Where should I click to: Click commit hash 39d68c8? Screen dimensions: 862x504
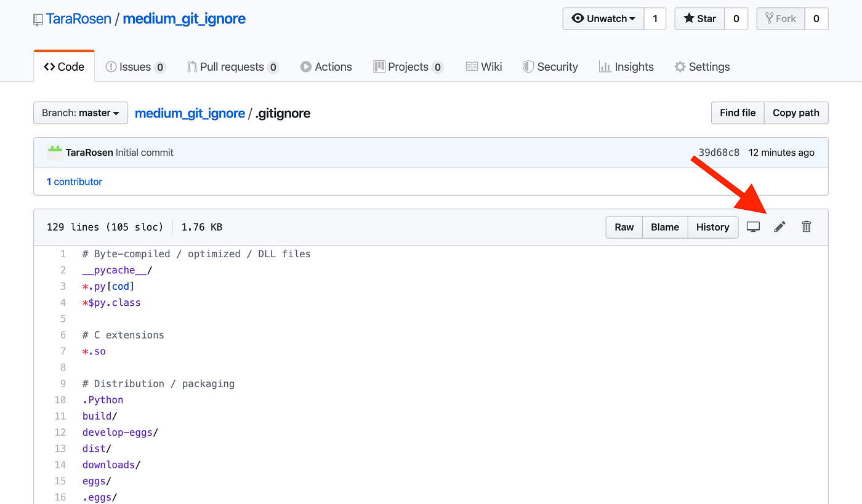(719, 153)
